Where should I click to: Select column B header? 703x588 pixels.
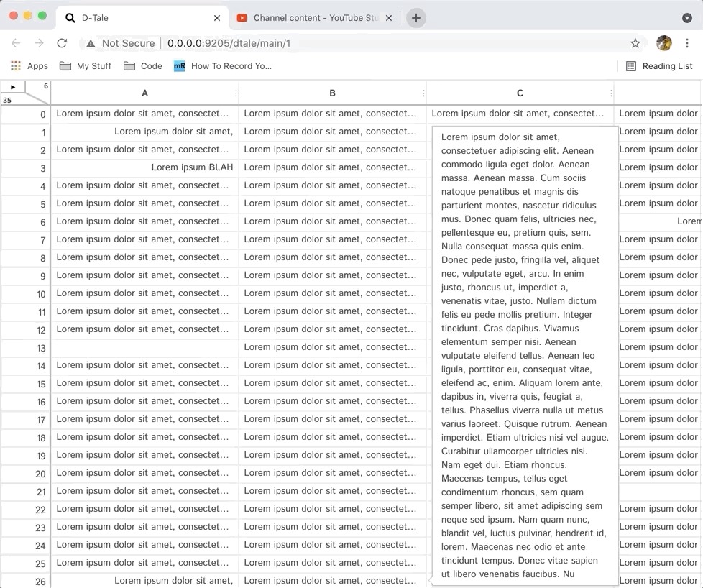332,93
